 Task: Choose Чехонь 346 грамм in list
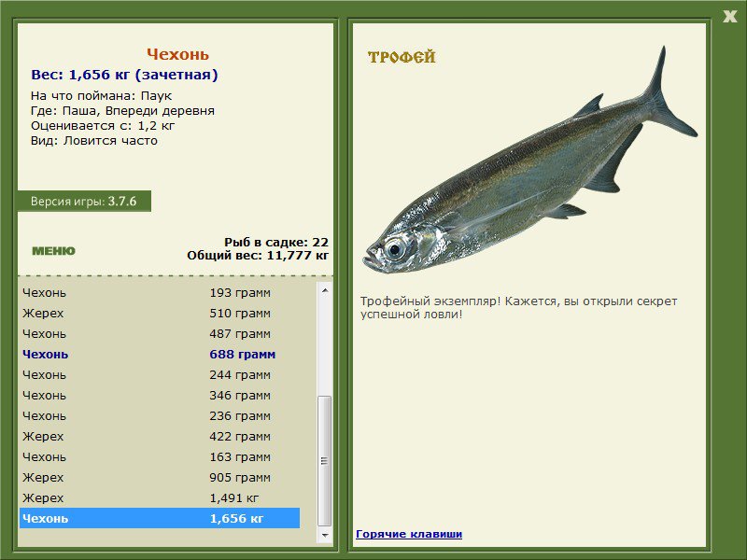159,396
